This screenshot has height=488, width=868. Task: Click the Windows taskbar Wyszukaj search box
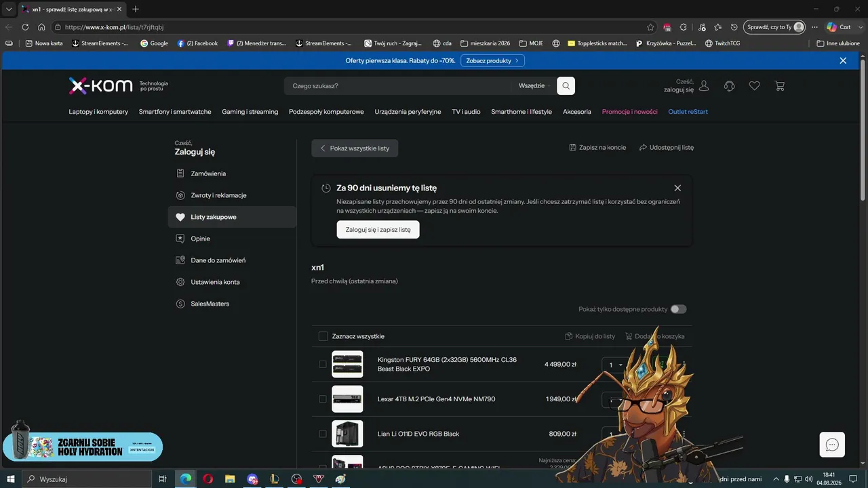click(x=87, y=479)
